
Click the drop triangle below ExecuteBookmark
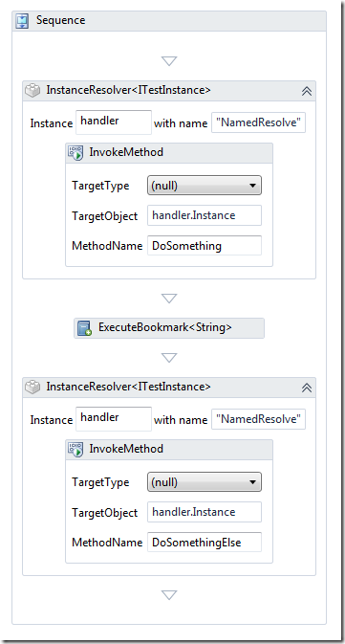[x=169, y=358]
